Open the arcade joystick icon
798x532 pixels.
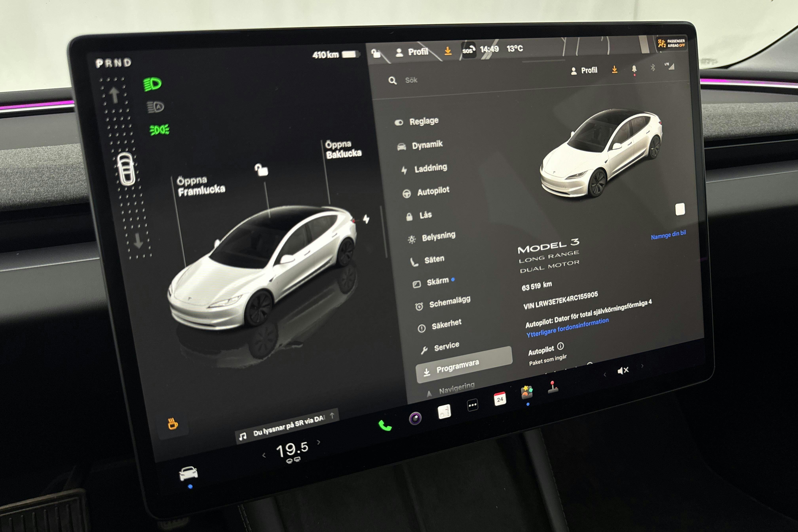[553, 387]
